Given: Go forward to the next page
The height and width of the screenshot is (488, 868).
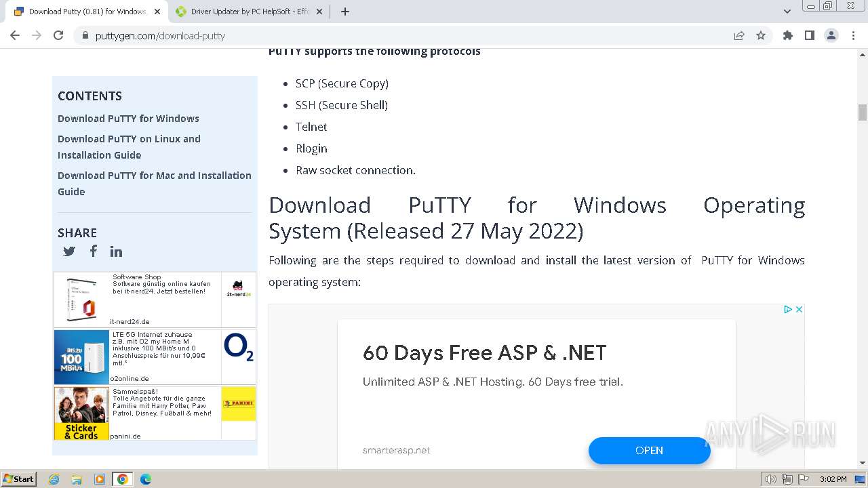Looking at the screenshot, I should point(37,35).
